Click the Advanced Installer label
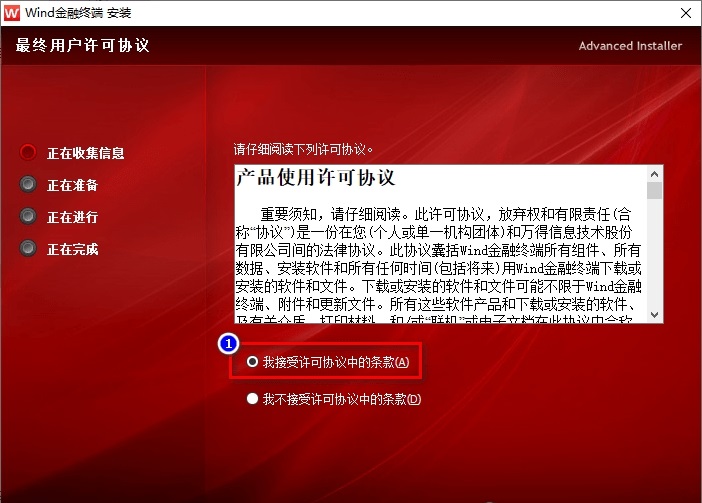 pyautogui.click(x=630, y=46)
